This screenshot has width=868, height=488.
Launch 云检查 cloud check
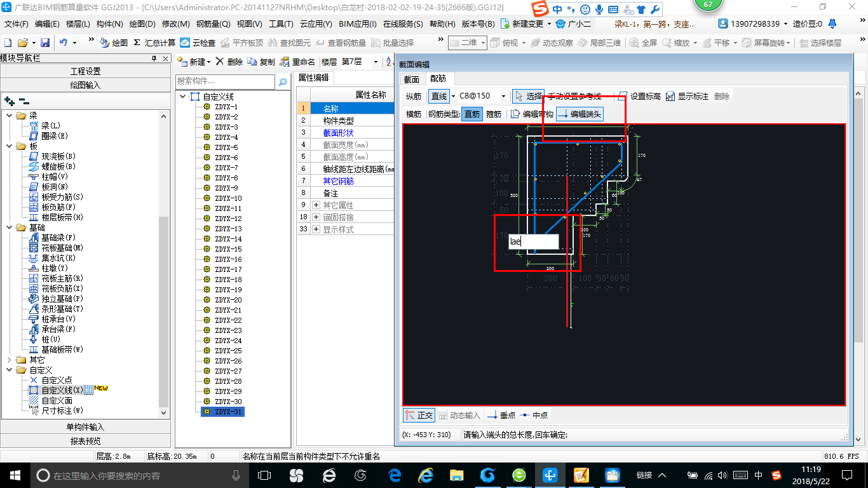pyautogui.click(x=198, y=43)
